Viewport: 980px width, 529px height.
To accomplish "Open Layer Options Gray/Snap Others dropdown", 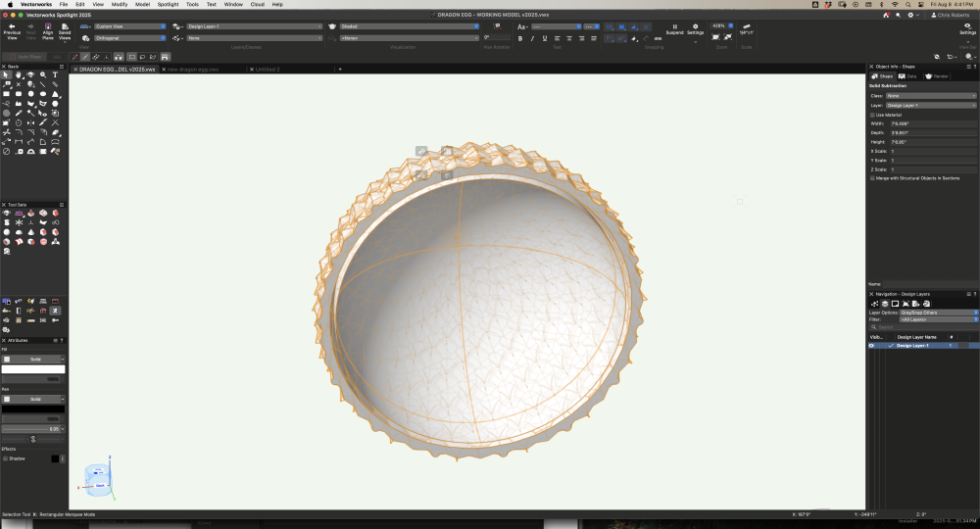I will click(938, 313).
